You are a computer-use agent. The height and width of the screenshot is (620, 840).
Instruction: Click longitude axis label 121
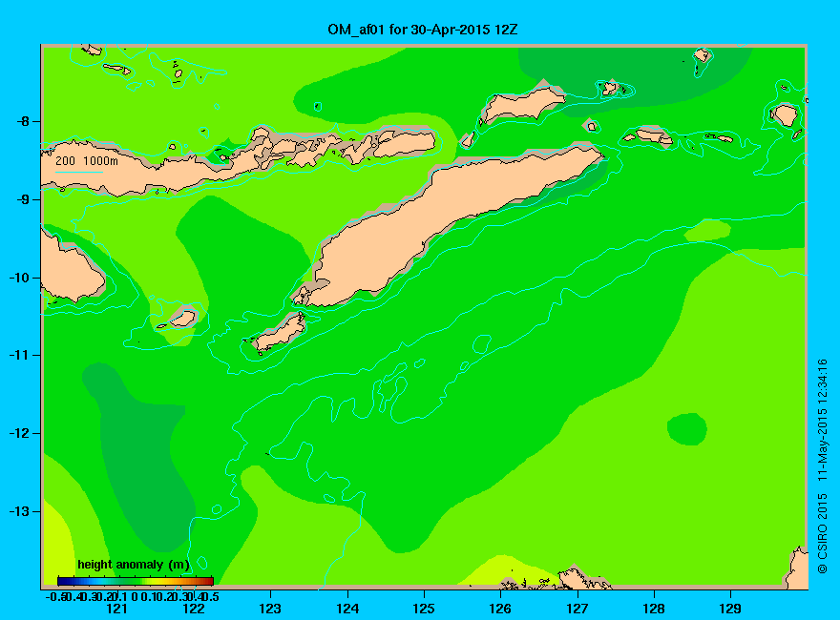[x=116, y=609]
